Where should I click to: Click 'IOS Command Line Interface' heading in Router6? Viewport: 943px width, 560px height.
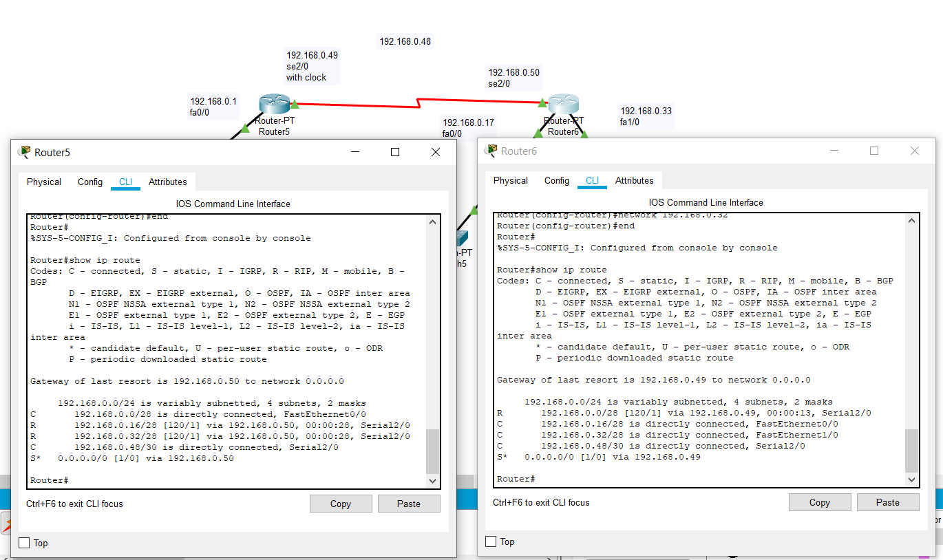(706, 203)
